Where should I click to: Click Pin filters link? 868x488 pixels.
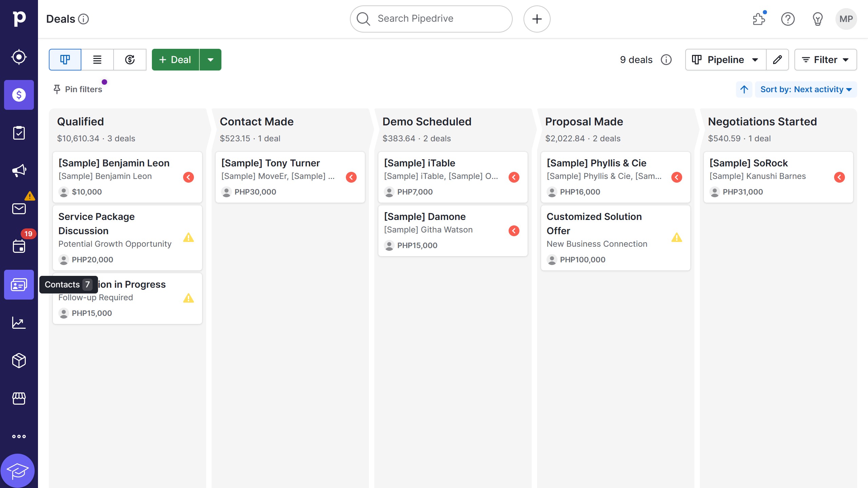pyautogui.click(x=78, y=89)
